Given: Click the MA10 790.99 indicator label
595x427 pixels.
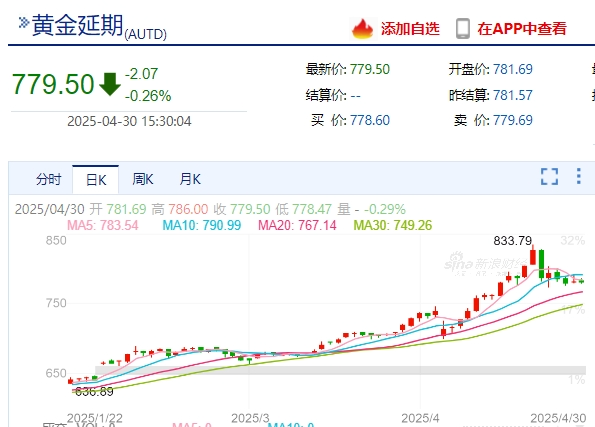Looking at the screenshot, I should click(202, 225).
